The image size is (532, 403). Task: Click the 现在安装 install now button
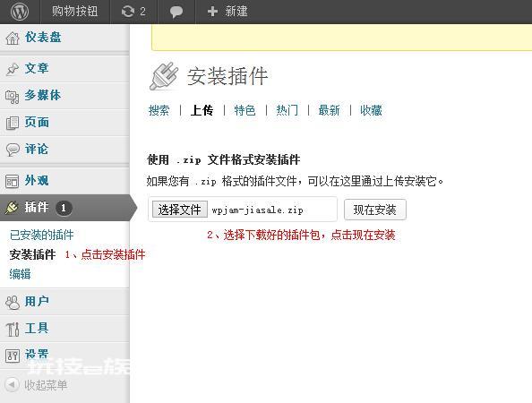[375, 210]
